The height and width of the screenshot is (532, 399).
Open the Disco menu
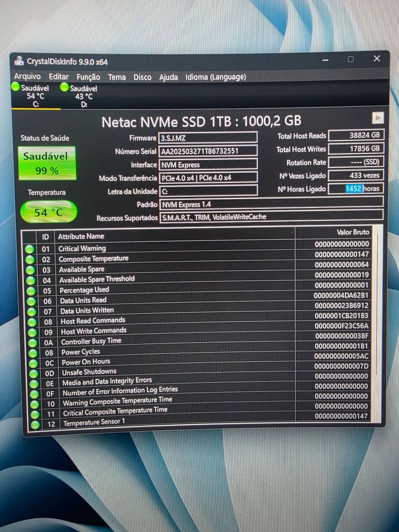coord(143,77)
